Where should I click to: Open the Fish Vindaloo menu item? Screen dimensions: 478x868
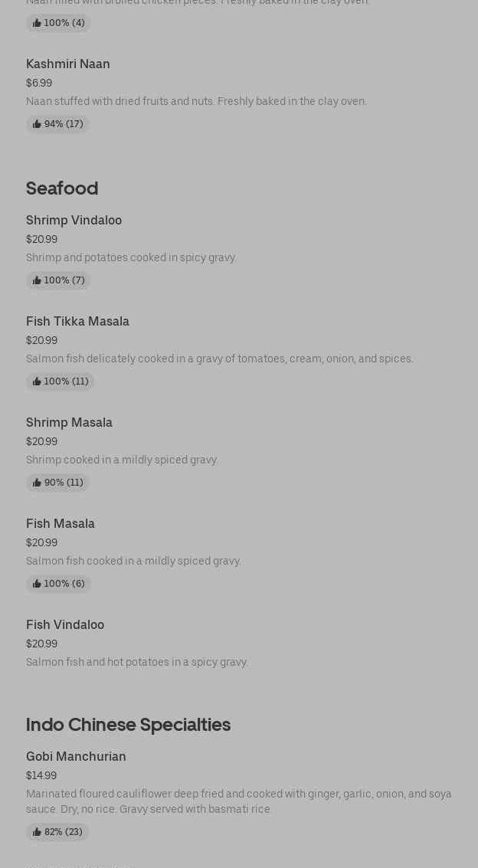[x=65, y=625]
